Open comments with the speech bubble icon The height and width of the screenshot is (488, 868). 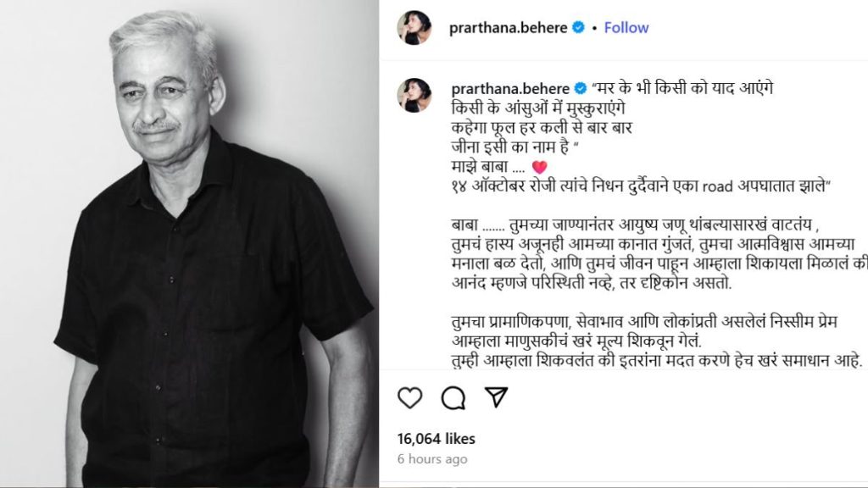453,398
